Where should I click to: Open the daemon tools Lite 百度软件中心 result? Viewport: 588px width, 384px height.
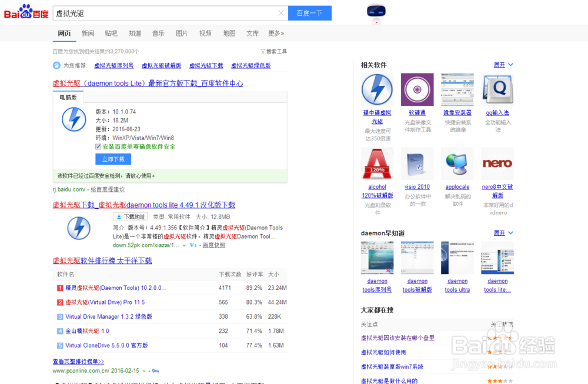(x=148, y=84)
